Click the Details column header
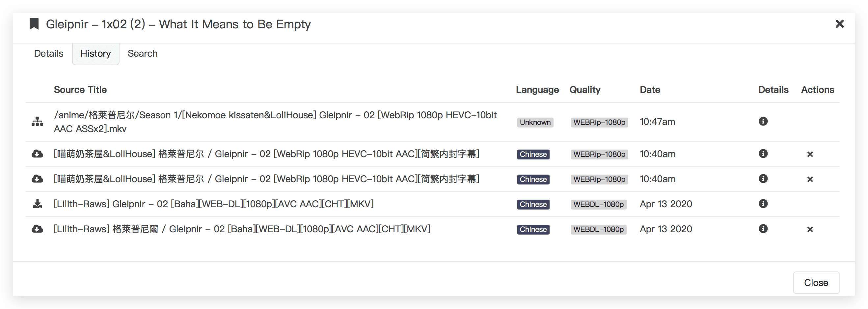868x309 pixels. [x=773, y=90]
